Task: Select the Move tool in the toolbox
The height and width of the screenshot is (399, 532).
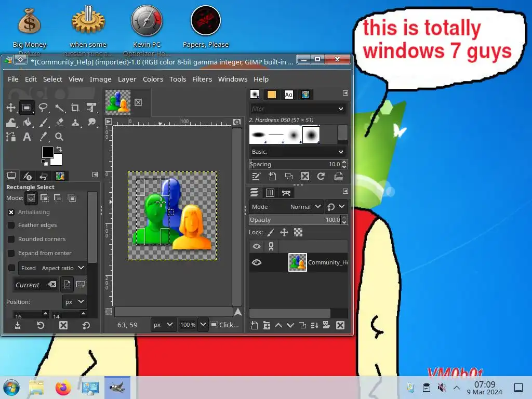Action: point(11,108)
